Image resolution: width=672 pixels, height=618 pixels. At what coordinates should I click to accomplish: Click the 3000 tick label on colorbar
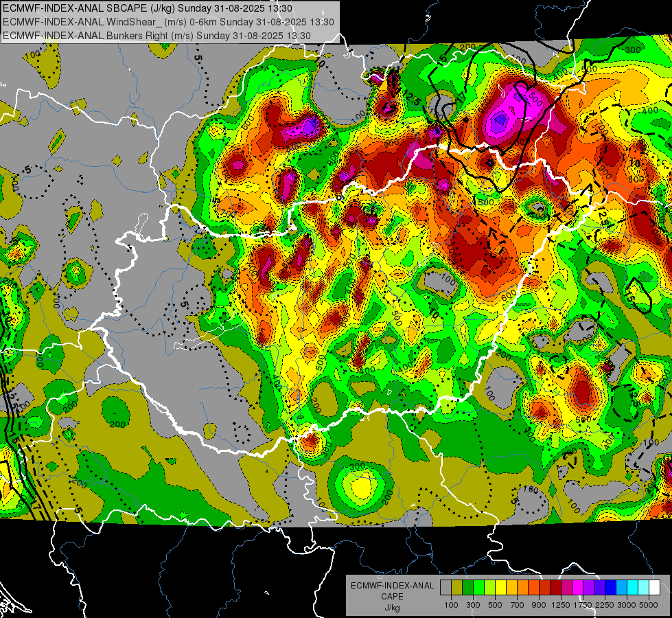(627, 605)
